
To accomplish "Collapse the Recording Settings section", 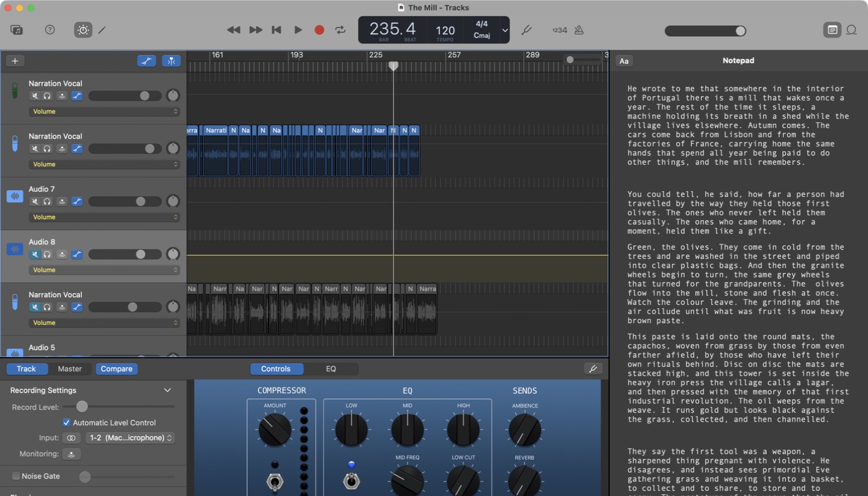I will tap(167, 390).
